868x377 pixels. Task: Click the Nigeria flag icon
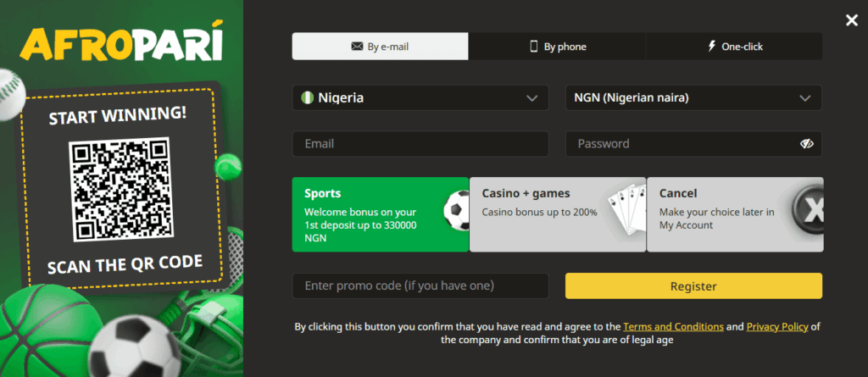pos(307,97)
